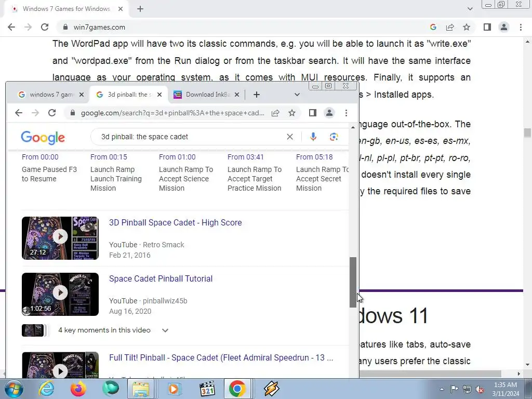Click the win7games page vertical scrollbar thumb
Image resolution: width=532 pixels, height=399 pixels.
527,132
